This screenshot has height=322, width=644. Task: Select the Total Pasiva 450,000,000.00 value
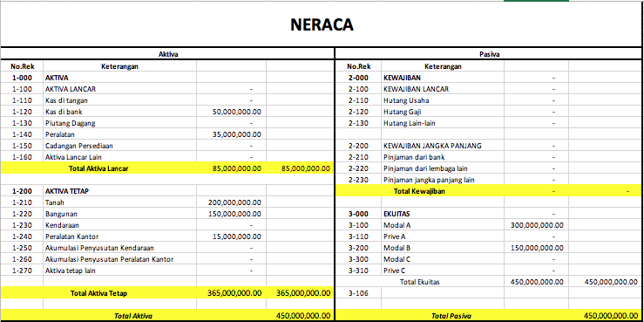(611, 316)
